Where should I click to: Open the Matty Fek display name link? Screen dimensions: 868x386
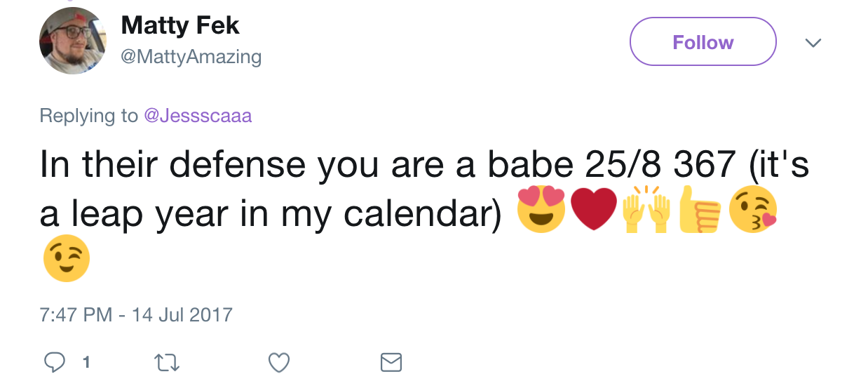[x=180, y=26]
